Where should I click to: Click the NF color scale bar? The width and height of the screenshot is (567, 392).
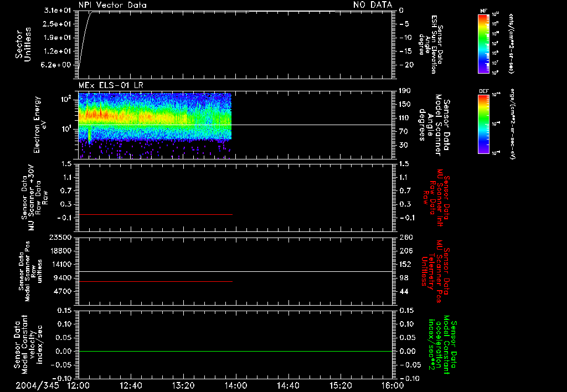click(x=483, y=43)
